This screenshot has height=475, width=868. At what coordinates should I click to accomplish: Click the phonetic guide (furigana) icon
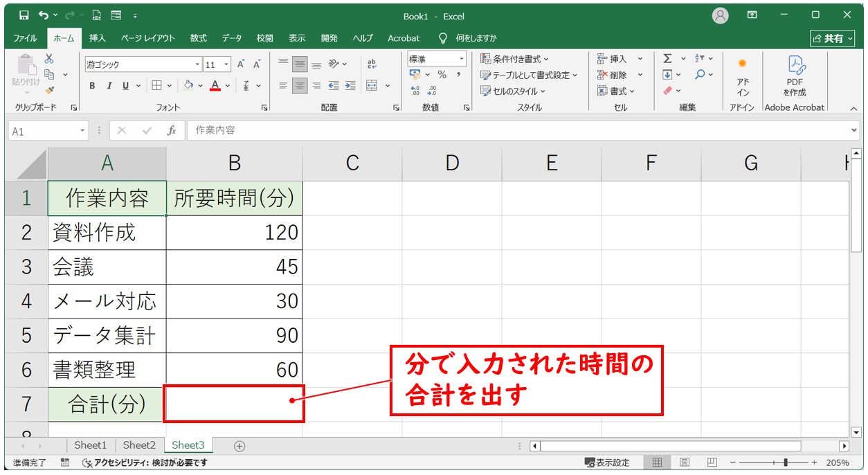coord(246,86)
